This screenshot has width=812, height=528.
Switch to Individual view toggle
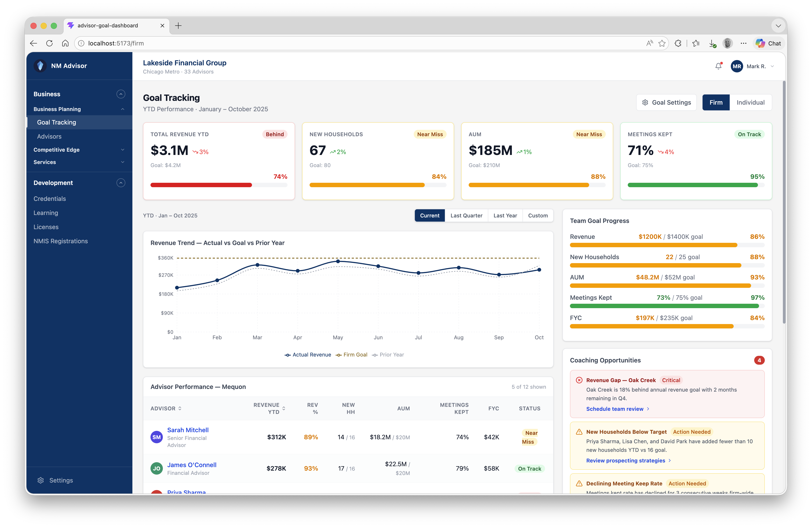750,102
